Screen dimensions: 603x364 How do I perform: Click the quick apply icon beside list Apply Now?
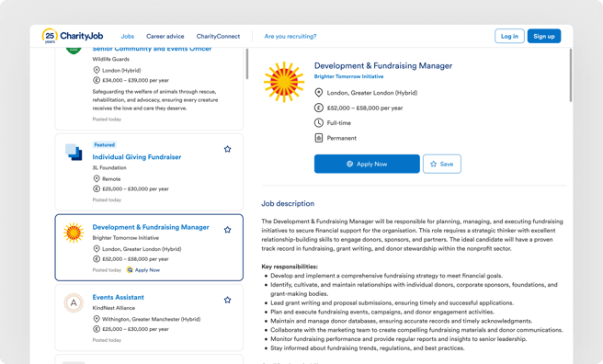point(130,270)
